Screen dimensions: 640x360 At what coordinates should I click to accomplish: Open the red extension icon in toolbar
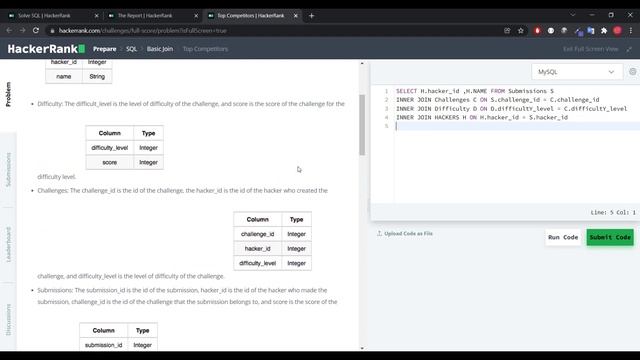click(x=537, y=31)
